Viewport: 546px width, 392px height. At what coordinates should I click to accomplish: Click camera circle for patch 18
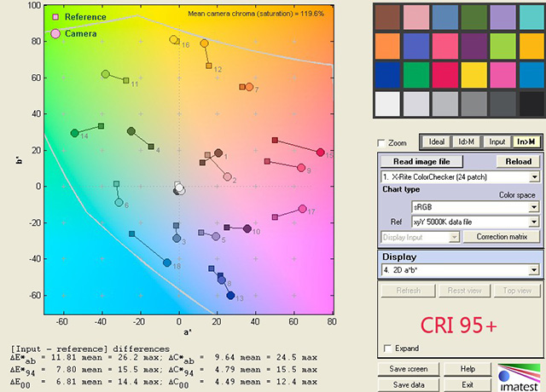167,262
